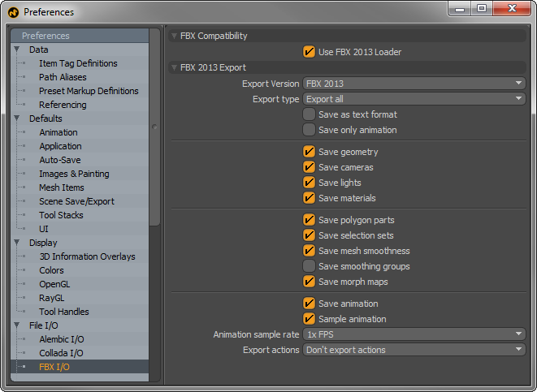537x392 pixels.
Task: Open the Export type dropdown
Action: click(x=414, y=99)
